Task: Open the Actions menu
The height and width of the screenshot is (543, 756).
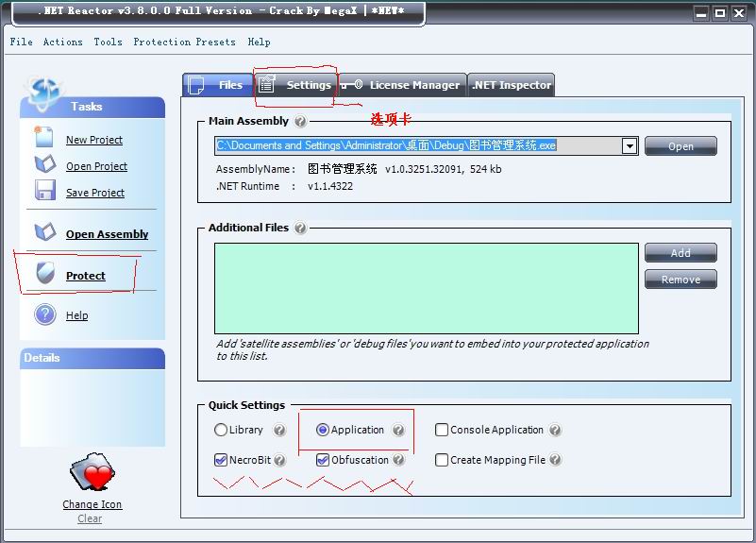Action: 62,42
